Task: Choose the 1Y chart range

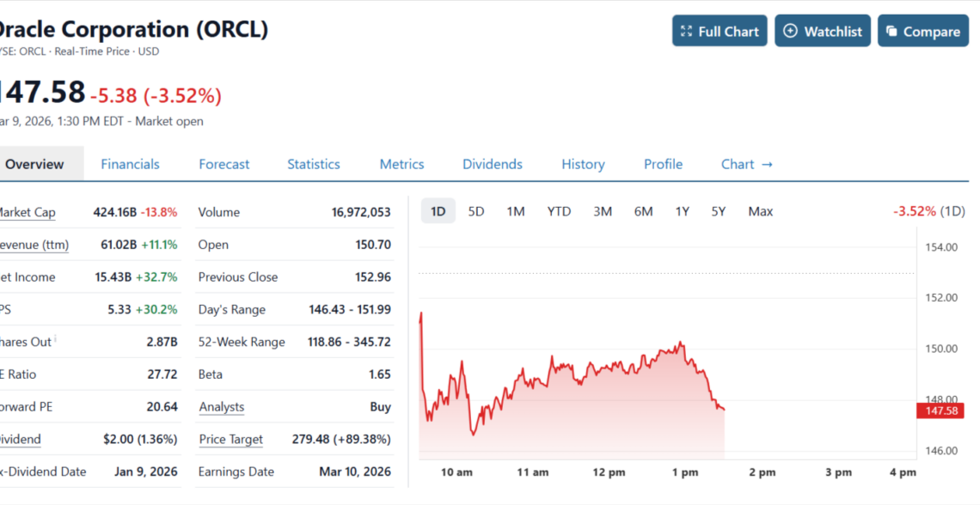Action: 682,211
